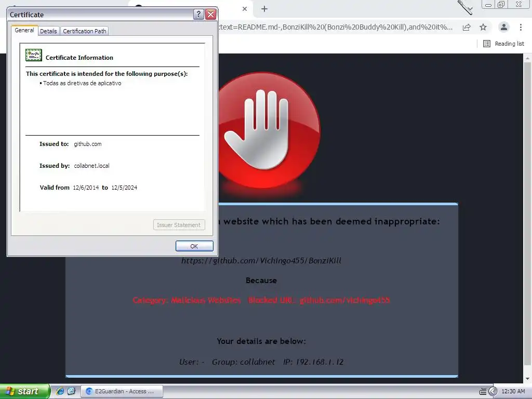This screenshot has width=532, height=399.
Task: Click 'Issued to: github.com' value
Action: (x=87, y=144)
